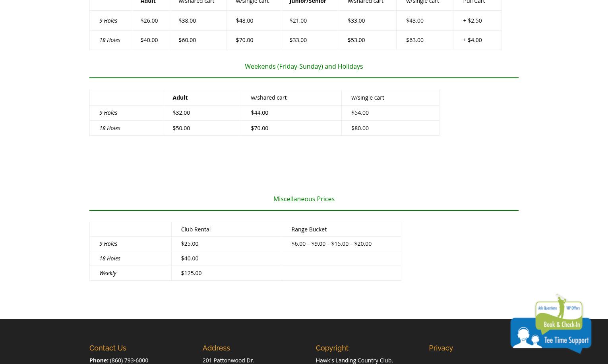608x364 pixels.
Task: Click the '$54.00' weekend price
Action: (360, 112)
